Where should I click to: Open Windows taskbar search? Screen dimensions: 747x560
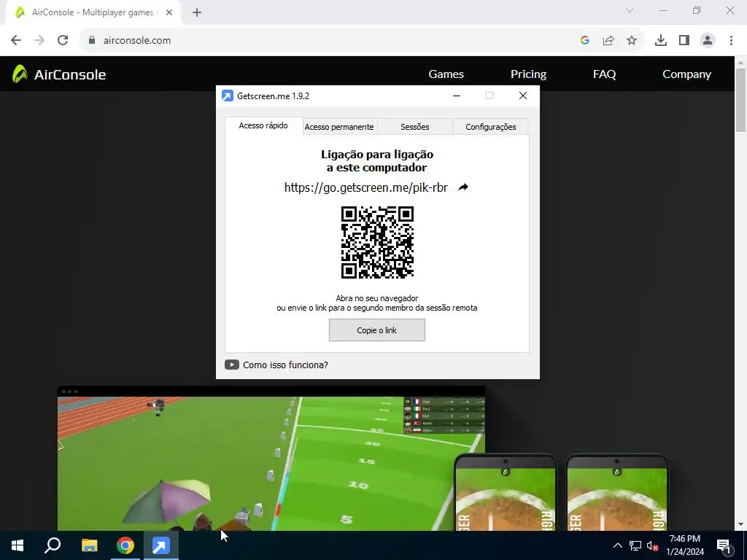click(53, 545)
